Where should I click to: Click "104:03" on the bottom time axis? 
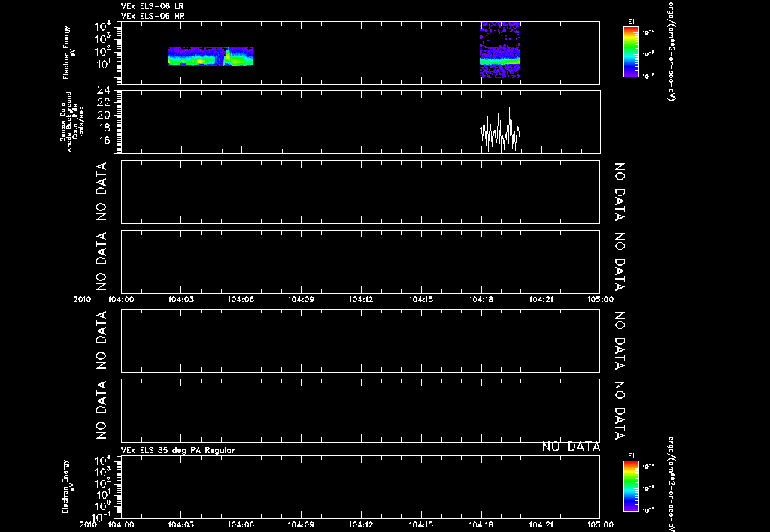tap(180, 525)
